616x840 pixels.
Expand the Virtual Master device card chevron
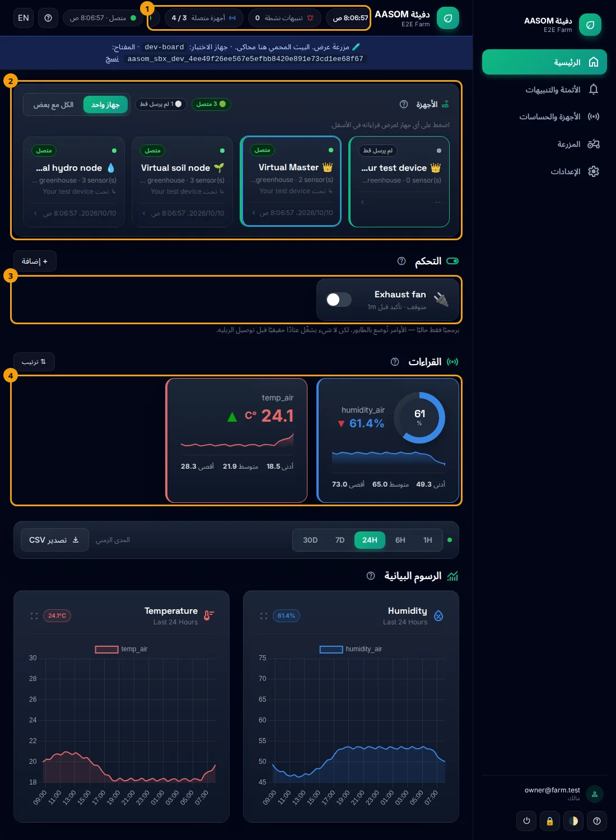(x=254, y=213)
